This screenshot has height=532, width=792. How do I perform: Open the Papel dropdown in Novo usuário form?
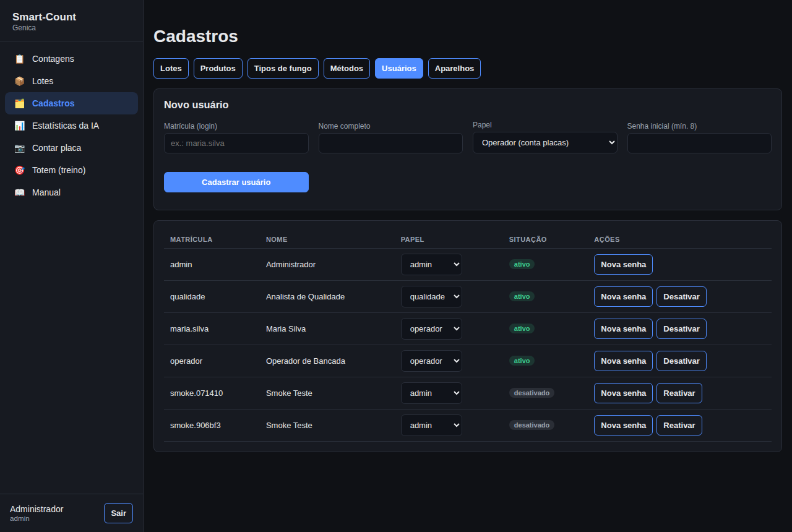pyautogui.click(x=545, y=142)
